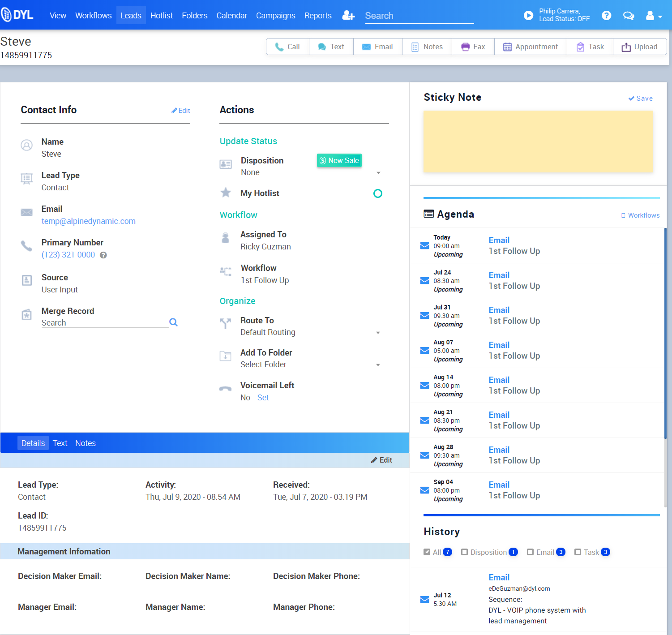The width and height of the screenshot is (672, 635).
Task: Open the Disposition dropdown under Update Status
Action: click(379, 172)
